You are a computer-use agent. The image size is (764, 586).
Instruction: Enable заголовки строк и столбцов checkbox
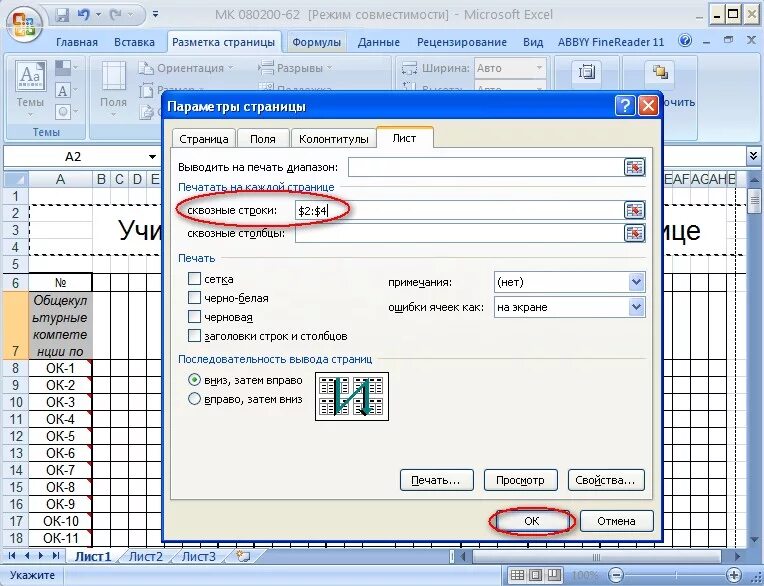[194, 336]
